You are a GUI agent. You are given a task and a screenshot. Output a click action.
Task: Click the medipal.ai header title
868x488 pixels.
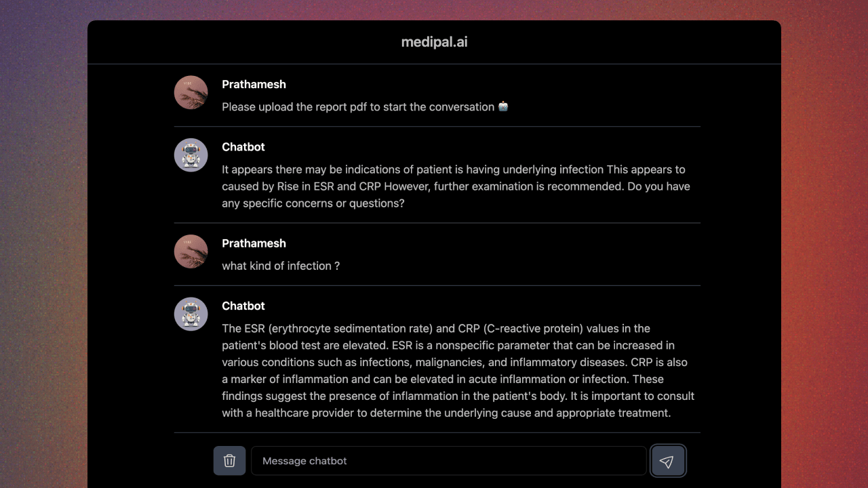434,42
